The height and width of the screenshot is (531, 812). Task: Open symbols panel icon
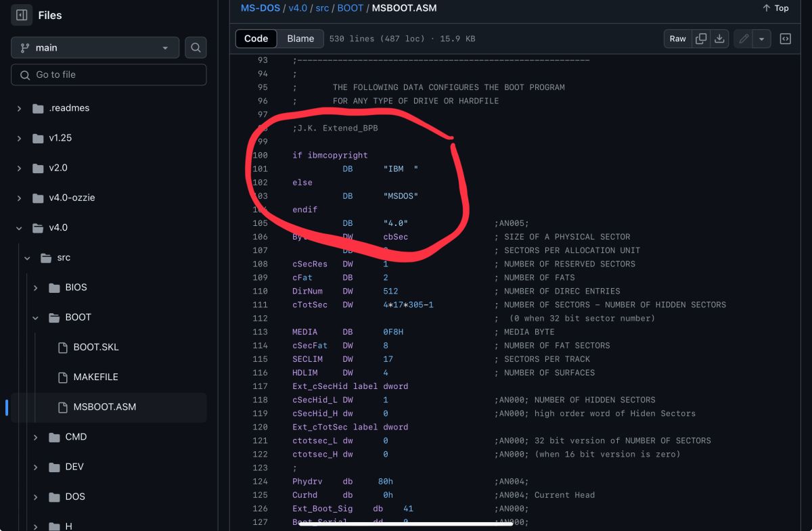point(786,39)
